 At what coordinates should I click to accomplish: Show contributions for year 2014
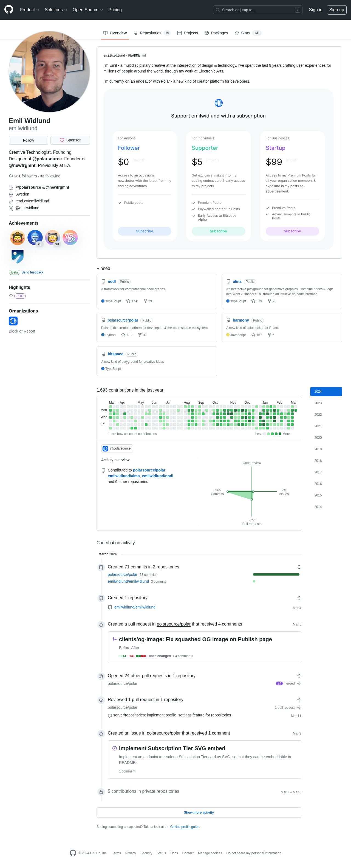pyautogui.click(x=326, y=507)
